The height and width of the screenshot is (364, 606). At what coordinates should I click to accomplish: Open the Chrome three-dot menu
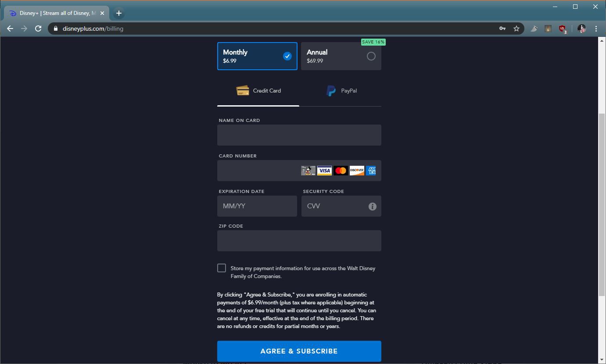click(x=596, y=29)
